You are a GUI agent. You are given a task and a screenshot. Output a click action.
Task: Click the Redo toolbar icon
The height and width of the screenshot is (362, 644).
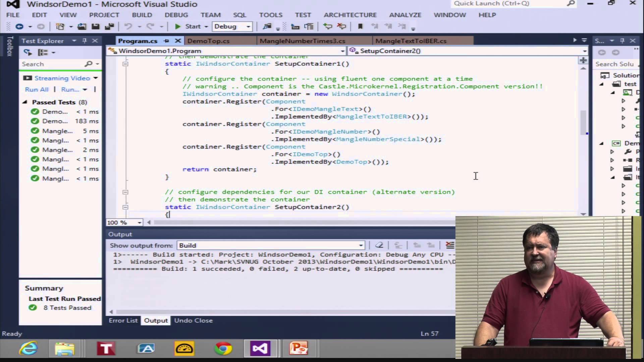click(x=150, y=26)
